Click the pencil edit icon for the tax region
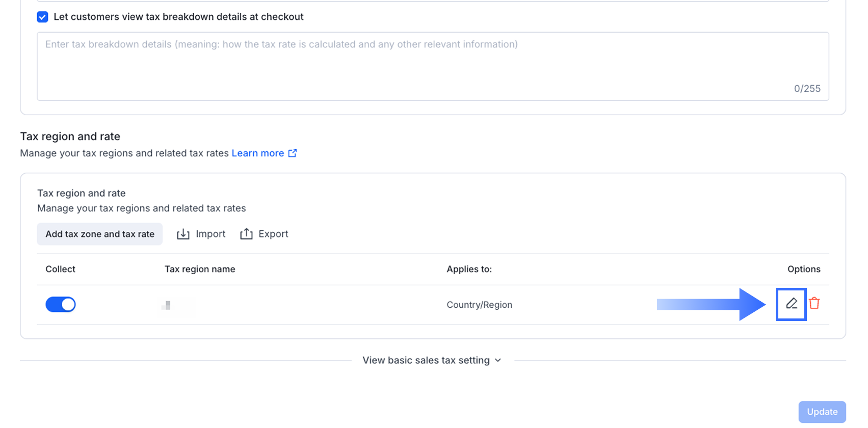This screenshot has width=868, height=428. click(x=791, y=304)
